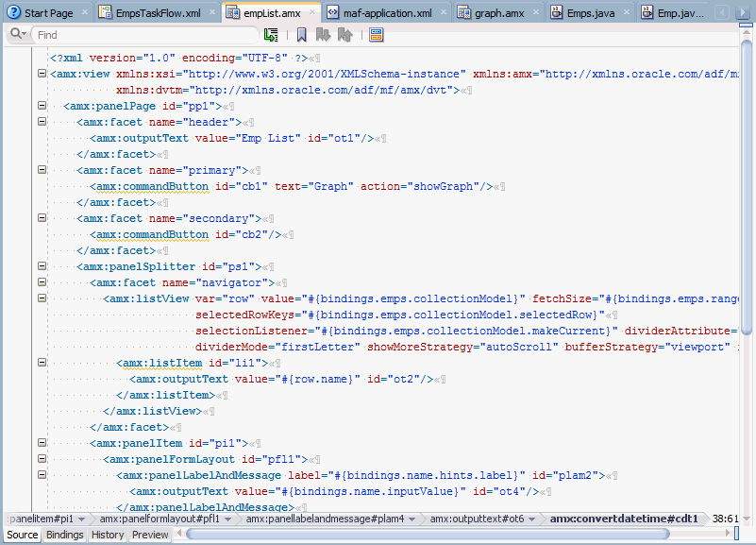
Task: Click the 38:61 cursor position indicator
Action: 726,519
